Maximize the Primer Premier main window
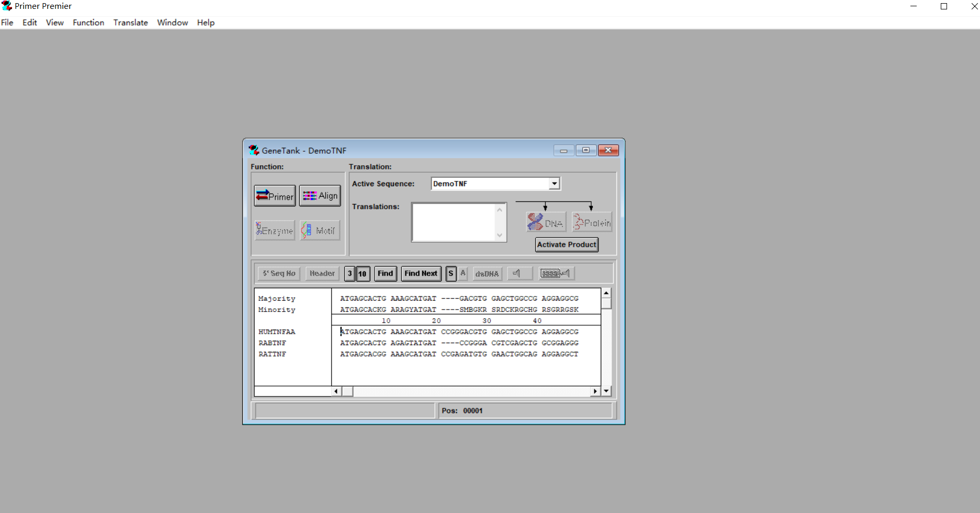The width and height of the screenshot is (980, 513). click(x=944, y=6)
